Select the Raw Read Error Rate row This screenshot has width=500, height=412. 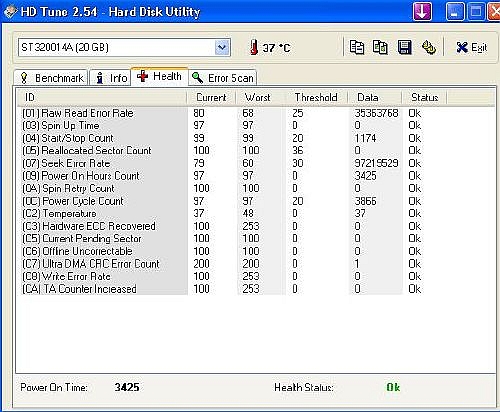[222, 113]
